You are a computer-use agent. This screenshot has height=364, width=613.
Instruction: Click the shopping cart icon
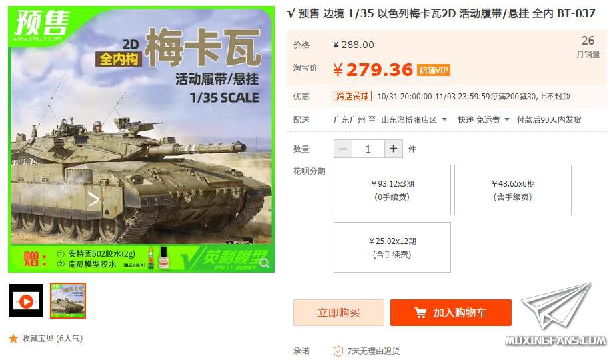coord(420,313)
